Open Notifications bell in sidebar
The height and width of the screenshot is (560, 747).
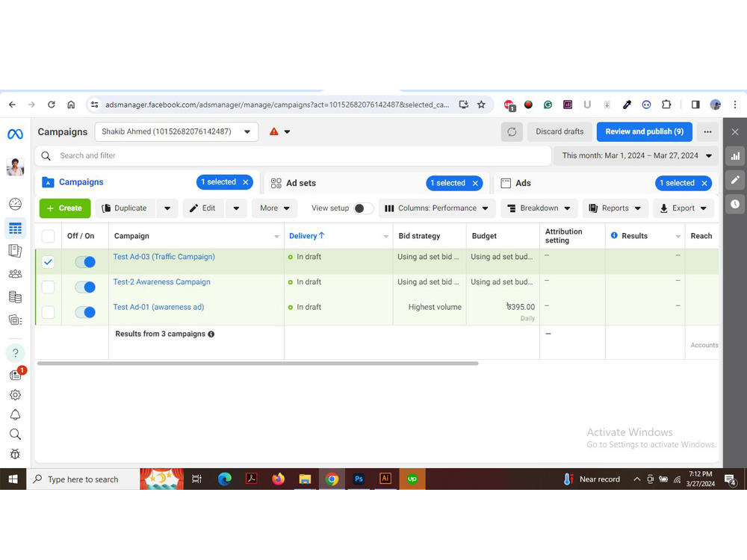coord(15,414)
